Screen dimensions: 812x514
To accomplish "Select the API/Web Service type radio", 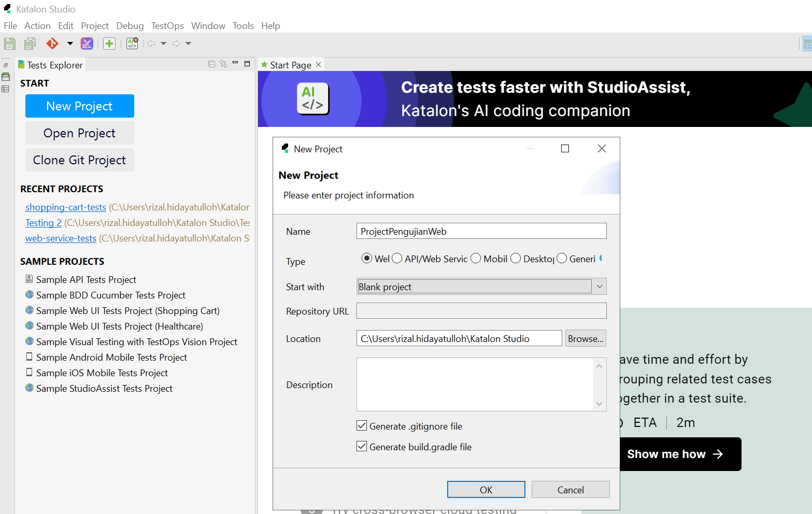I will coord(397,258).
